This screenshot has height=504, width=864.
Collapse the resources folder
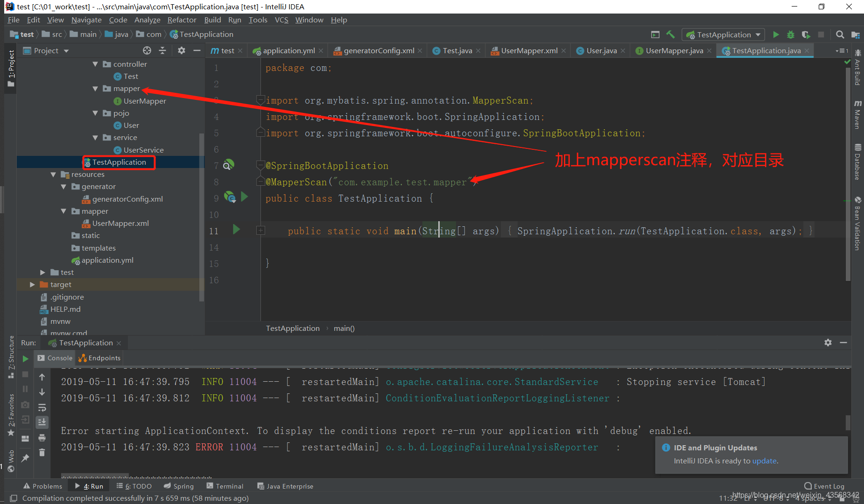point(53,175)
